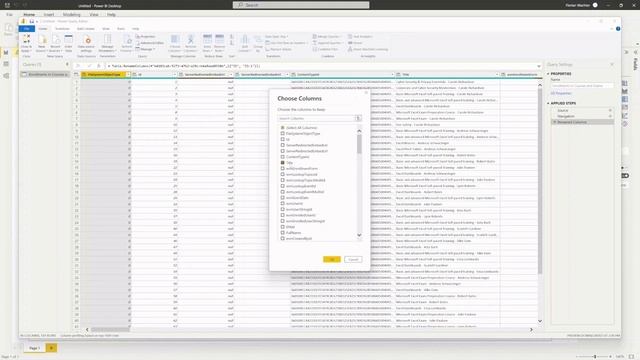
Task: Open the FileSystemObjectType column filter dropdown
Action: click(x=128, y=75)
